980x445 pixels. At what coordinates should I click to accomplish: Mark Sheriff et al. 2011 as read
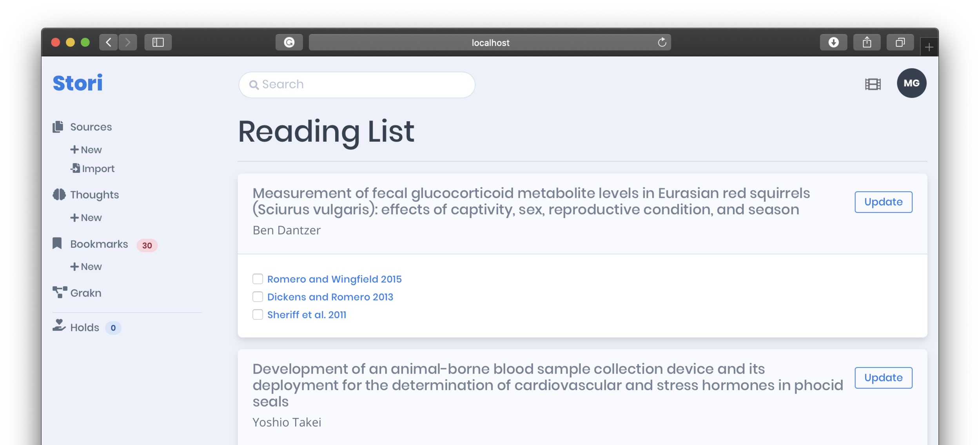point(258,314)
